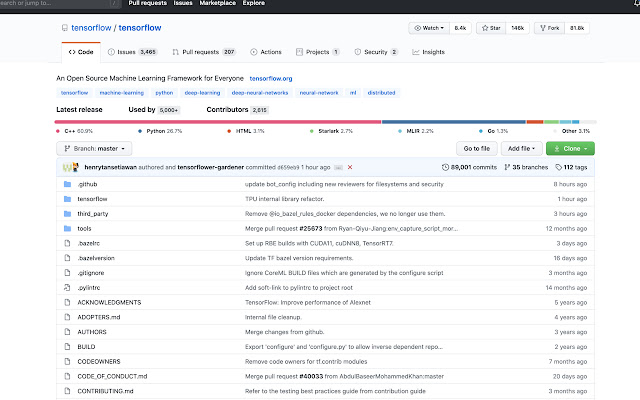
Task: Click the commit history clock icon
Action: [x=445, y=167]
